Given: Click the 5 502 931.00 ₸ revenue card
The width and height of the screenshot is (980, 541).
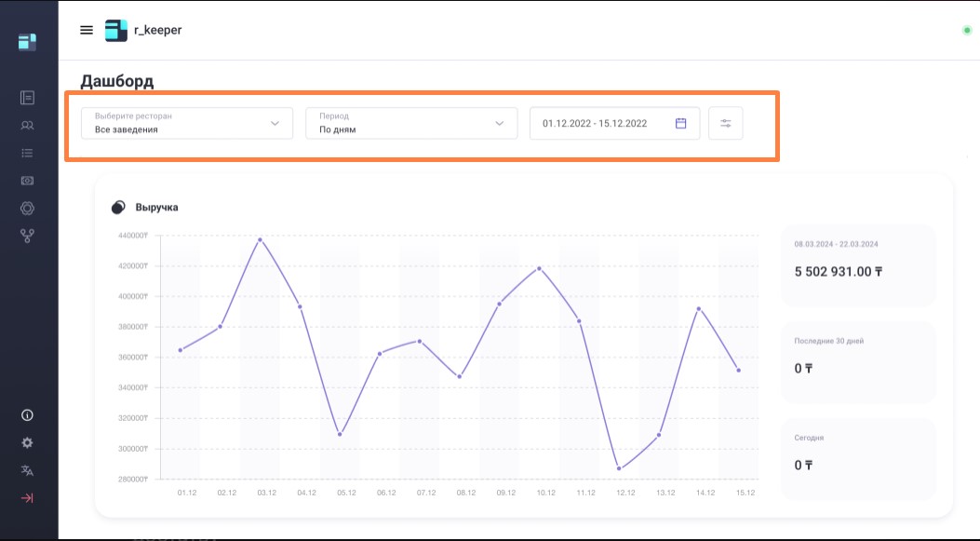Looking at the screenshot, I should (x=856, y=265).
